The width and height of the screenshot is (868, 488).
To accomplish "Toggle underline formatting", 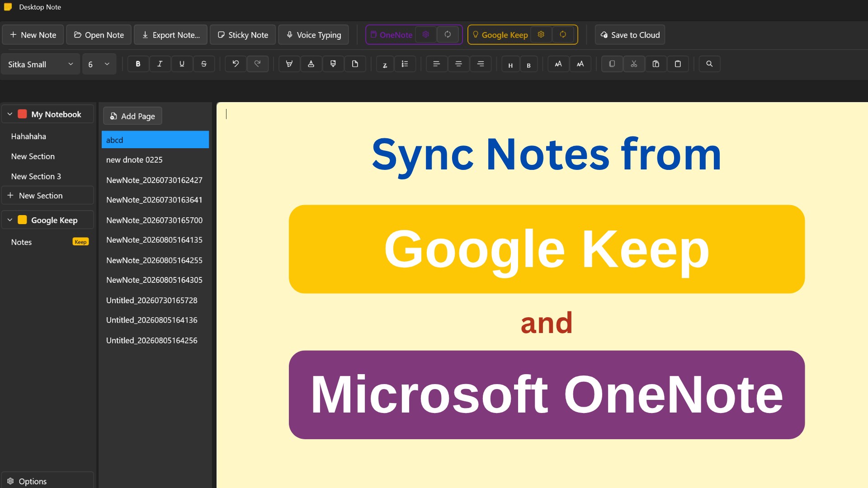I will click(182, 64).
